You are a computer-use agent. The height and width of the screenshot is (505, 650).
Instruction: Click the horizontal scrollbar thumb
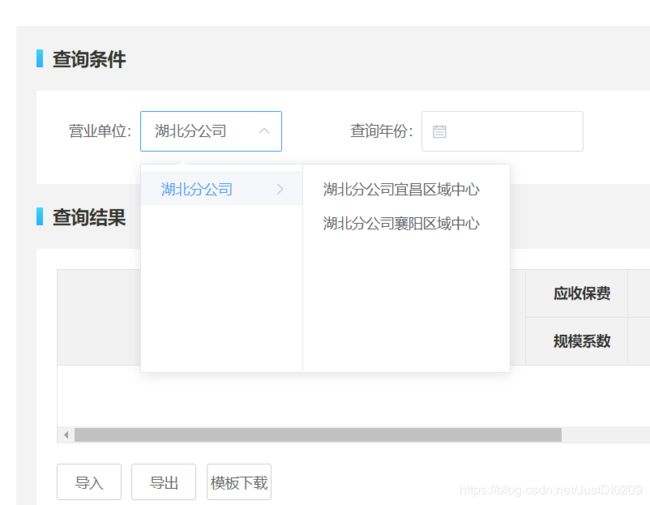(x=318, y=435)
